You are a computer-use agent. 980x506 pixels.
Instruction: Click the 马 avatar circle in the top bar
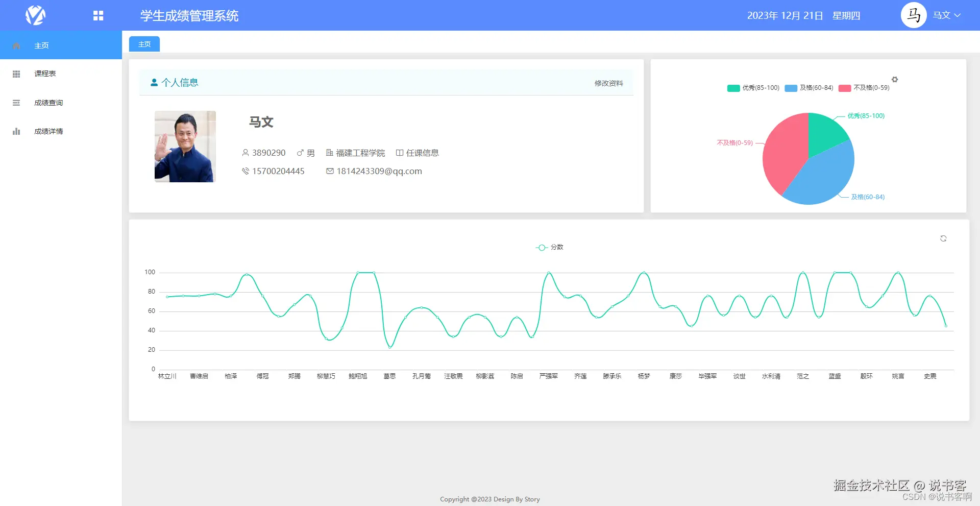pyautogui.click(x=914, y=15)
